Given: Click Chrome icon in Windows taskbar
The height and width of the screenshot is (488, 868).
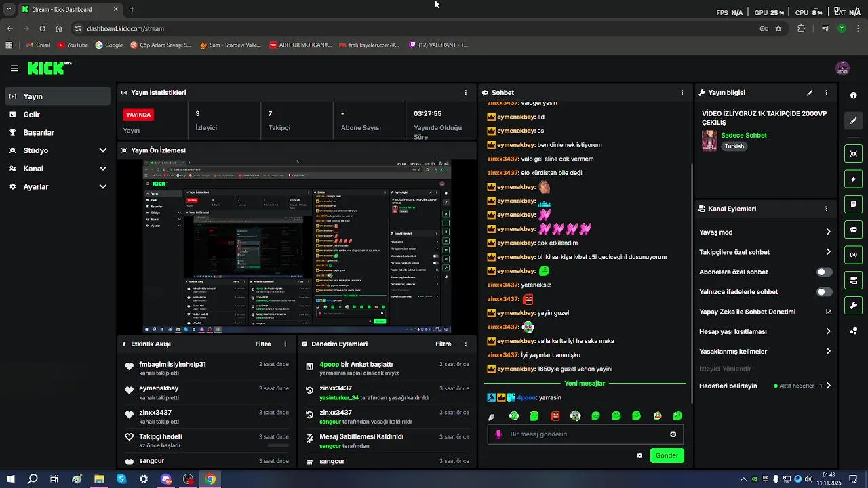Looking at the screenshot, I should point(210,479).
